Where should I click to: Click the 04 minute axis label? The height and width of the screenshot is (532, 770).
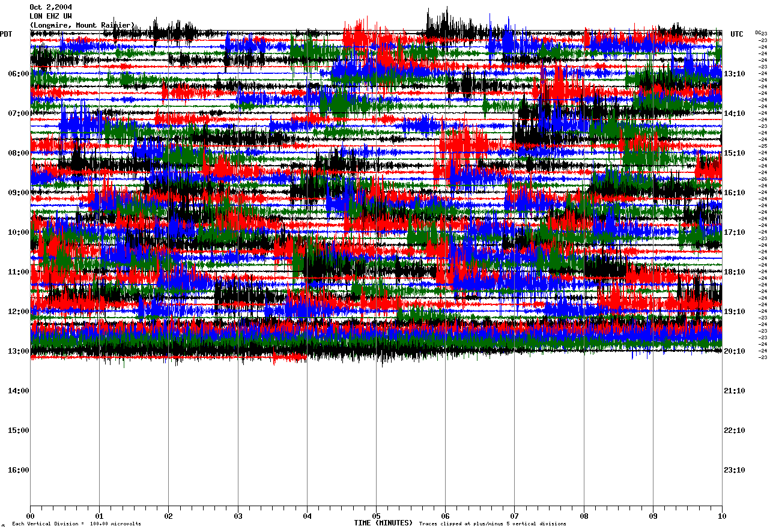307,516
